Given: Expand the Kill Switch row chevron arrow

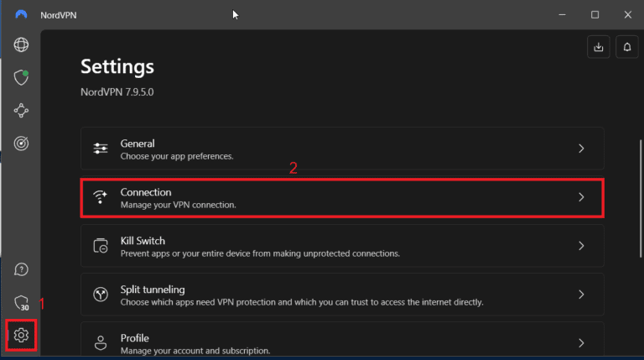Looking at the screenshot, I should (x=582, y=247).
